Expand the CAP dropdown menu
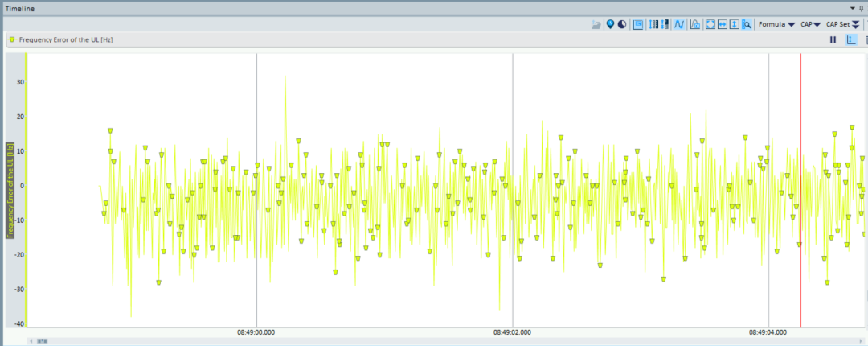Screen dimensions: 868x346 [x=810, y=24]
